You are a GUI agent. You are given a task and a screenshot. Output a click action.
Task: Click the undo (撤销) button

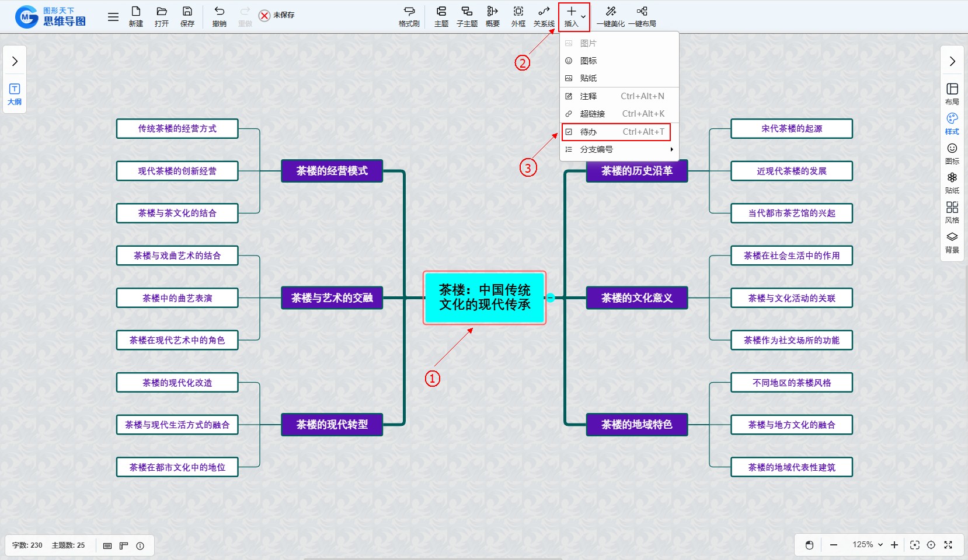click(x=219, y=16)
